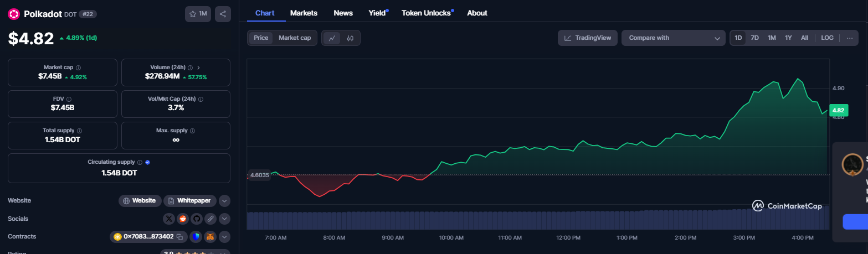Screen dimensions: 868x254
Task: Click the blue shield icon beside the contract
Action: [195, 237]
